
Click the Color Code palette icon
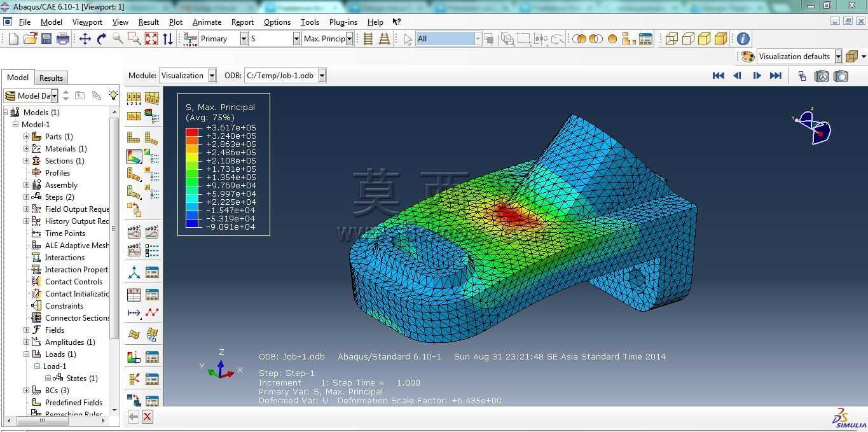748,57
